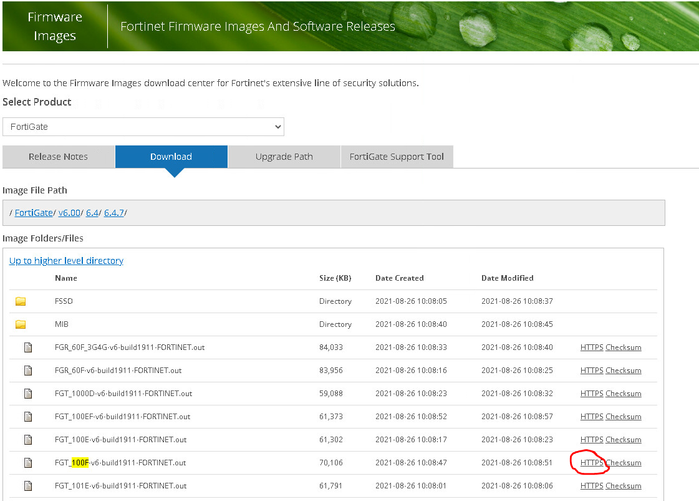View Checksum for FGR_60F_3G4G firmware
The height and width of the screenshot is (501, 699).
pyautogui.click(x=623, y=347)
